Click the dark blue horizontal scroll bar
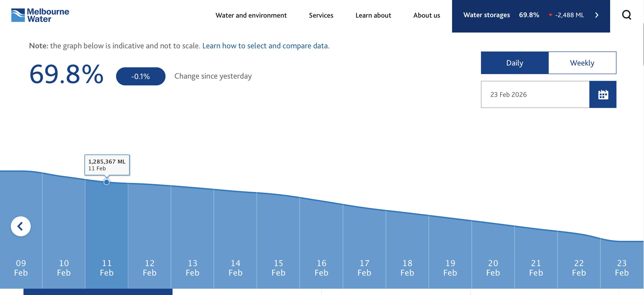The image size is (644, 295). (98, 292)
